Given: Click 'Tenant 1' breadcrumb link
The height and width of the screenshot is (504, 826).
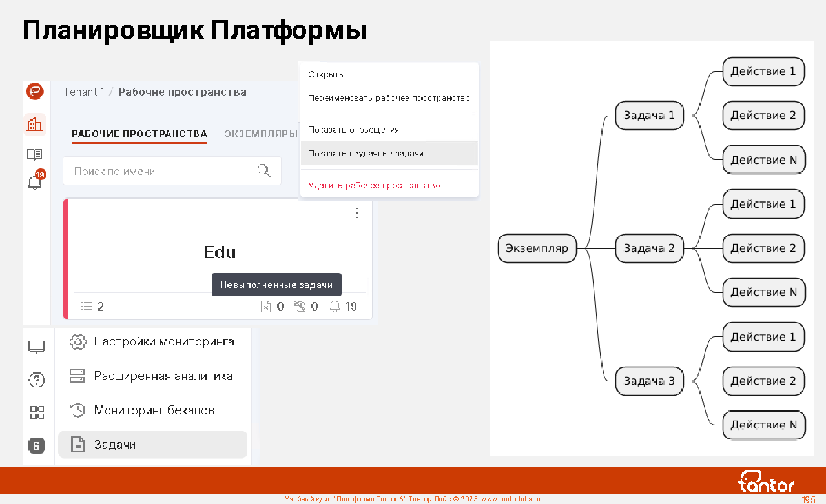Looking at the screenshot, I should tap(83, 92).
